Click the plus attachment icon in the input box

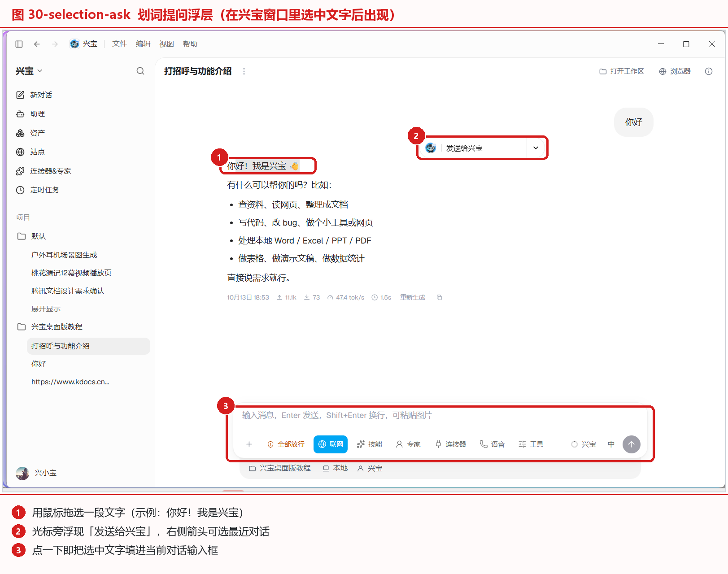(x=249, y=444)
